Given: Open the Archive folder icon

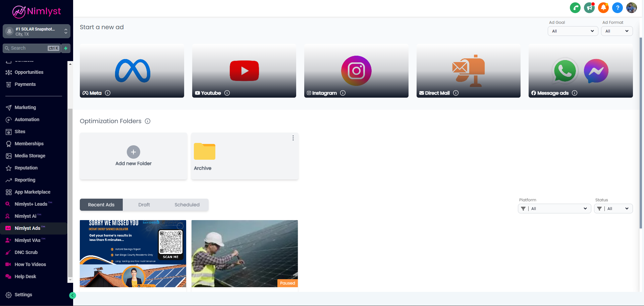Looking at the screenshot, I should coord(205,151).
